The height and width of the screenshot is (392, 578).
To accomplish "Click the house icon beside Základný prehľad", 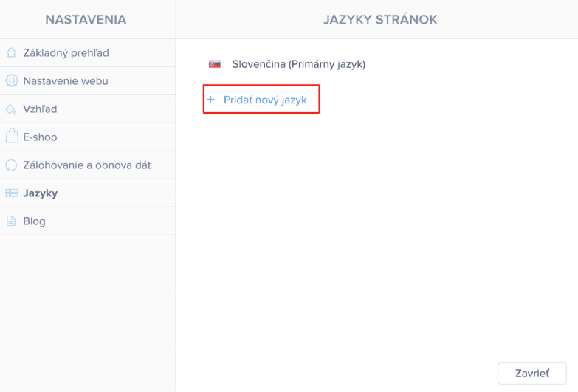I will click(11, 53).
